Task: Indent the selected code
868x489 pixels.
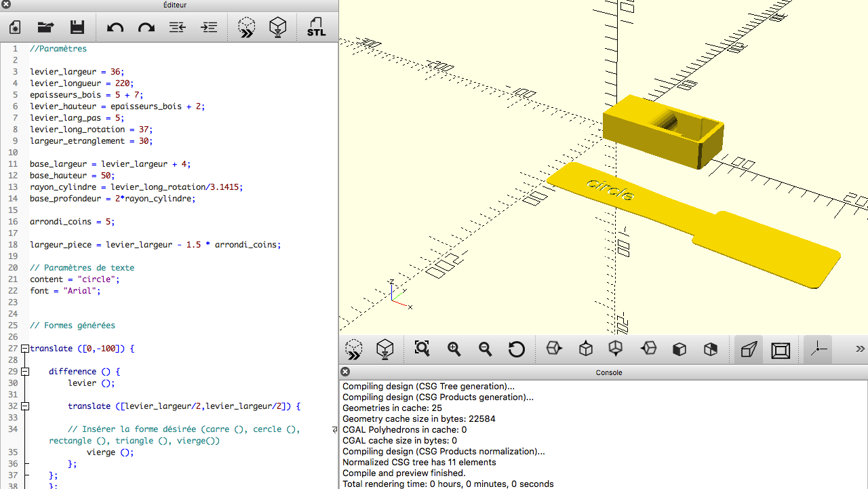Action: 210,28
